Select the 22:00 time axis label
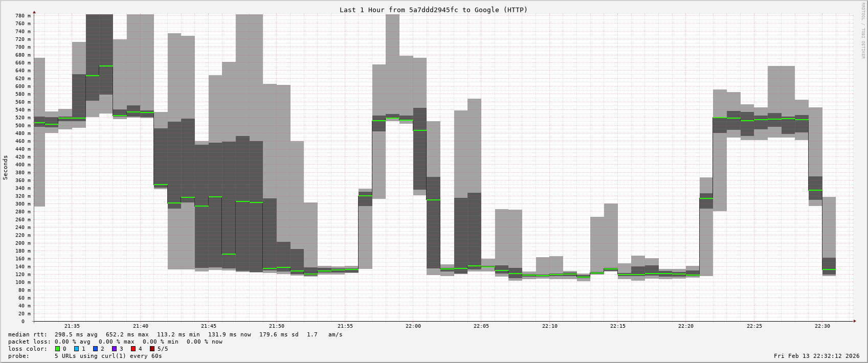868x363 pixels. coord(413,326)
